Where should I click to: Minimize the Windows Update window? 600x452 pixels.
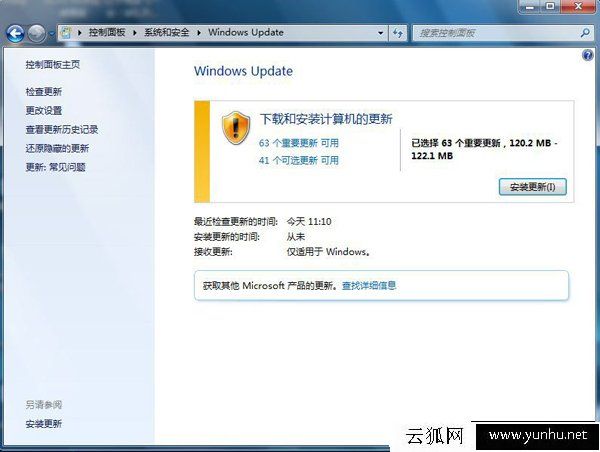pos(530,7)
